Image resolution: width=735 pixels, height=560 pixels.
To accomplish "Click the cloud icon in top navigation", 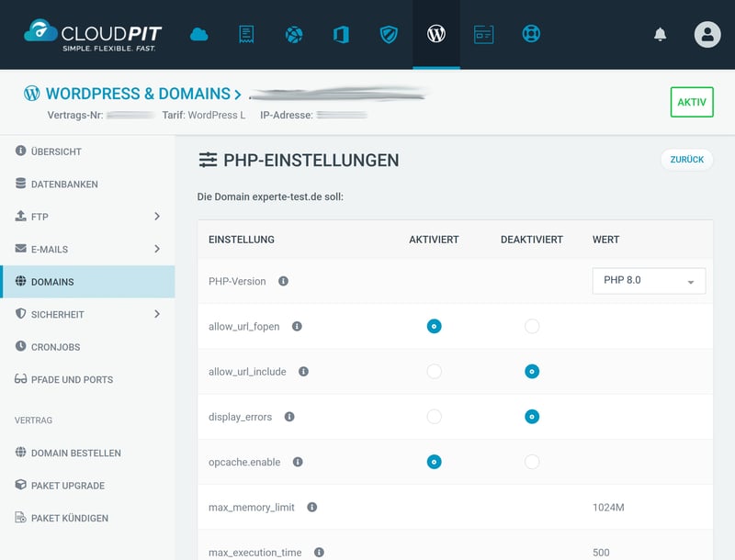I will tap(199, 35).
